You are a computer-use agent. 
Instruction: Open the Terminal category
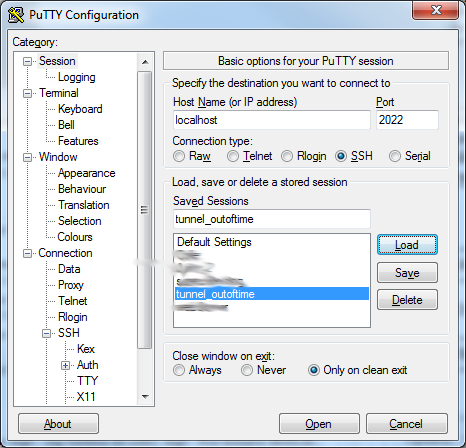pos(59,93)
